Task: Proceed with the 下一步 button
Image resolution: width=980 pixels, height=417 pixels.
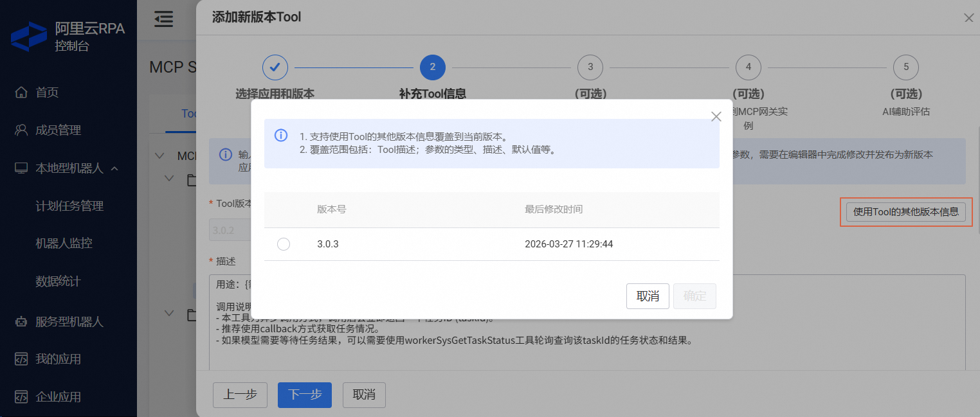Action: (305, 395)
